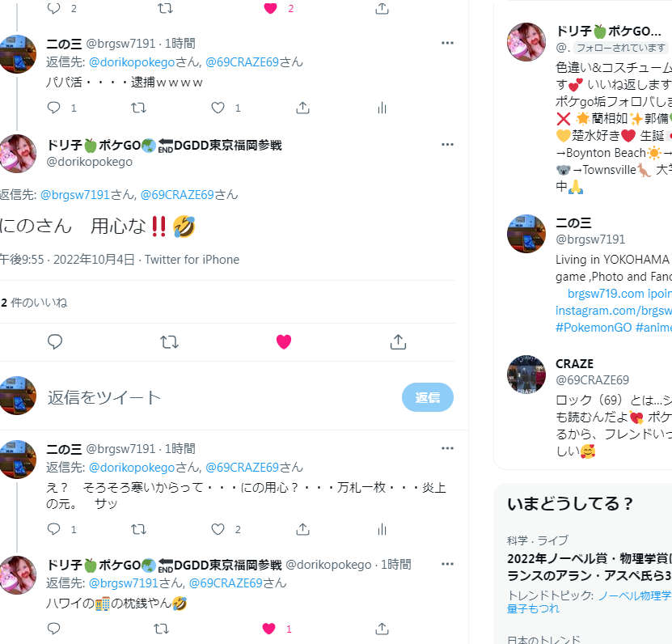Open analytics for そろそろ寒いからって reply

[382, 530]
